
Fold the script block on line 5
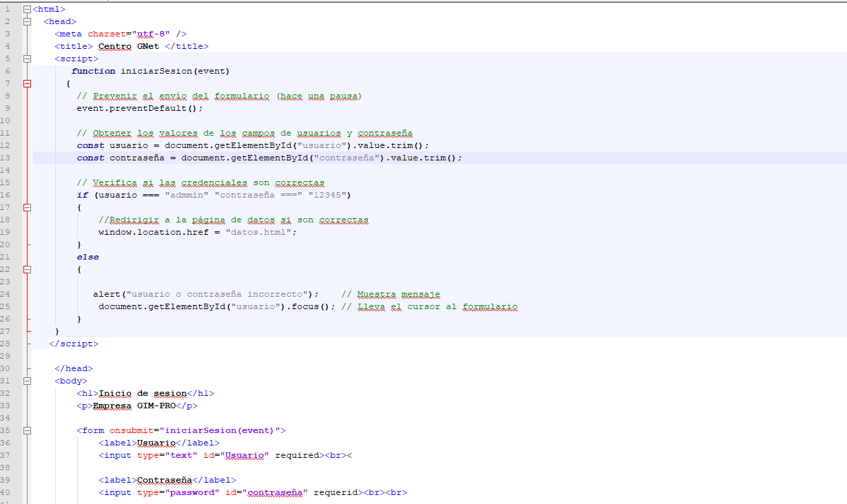tap(27, 59)
